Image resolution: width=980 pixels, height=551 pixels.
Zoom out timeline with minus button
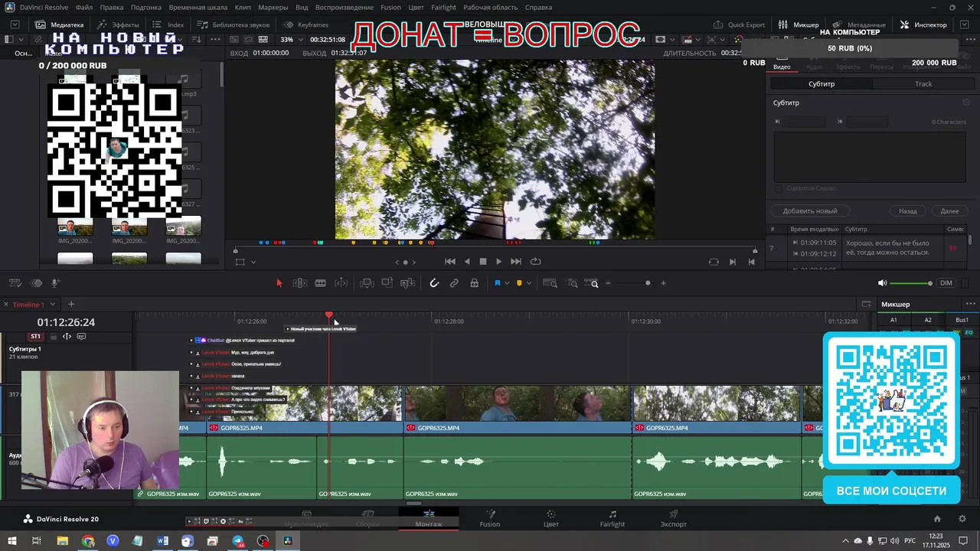[x=609, y=283]
